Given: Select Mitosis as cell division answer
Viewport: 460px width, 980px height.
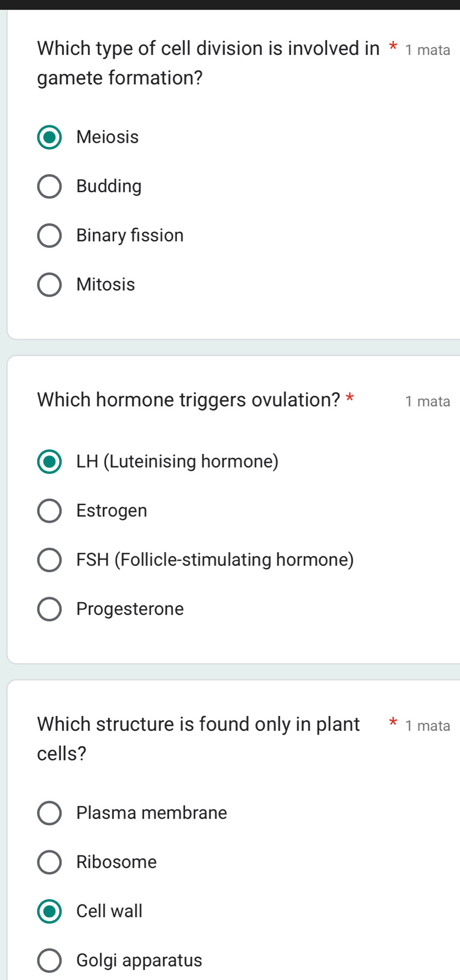Looking at the screenshot, I should 105,285.
